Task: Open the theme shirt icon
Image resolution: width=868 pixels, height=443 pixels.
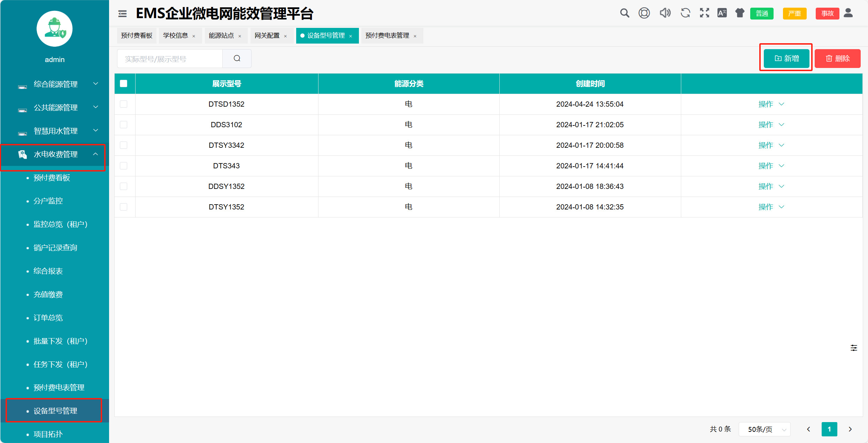Action: pyautogui.click(x=739, y=13)
